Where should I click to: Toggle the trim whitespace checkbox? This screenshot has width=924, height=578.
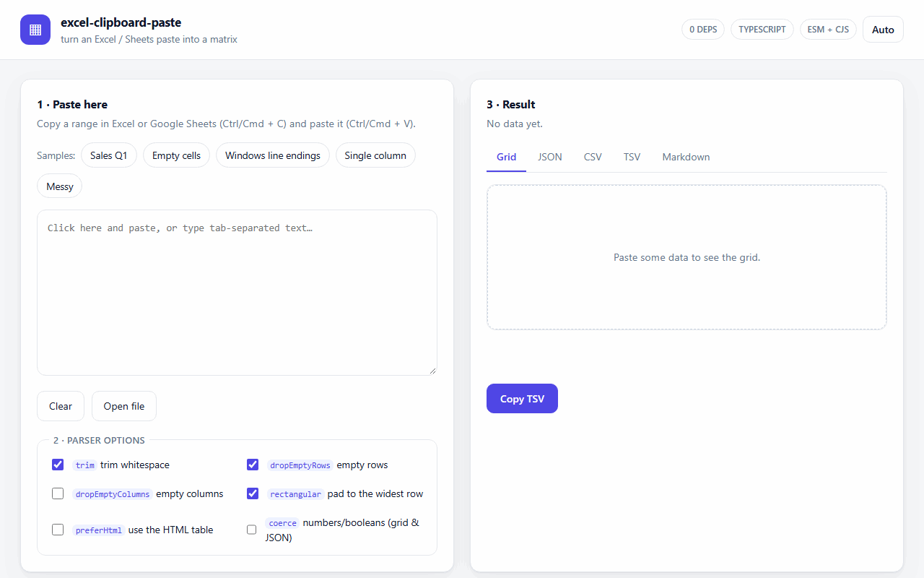click(58, 465)
